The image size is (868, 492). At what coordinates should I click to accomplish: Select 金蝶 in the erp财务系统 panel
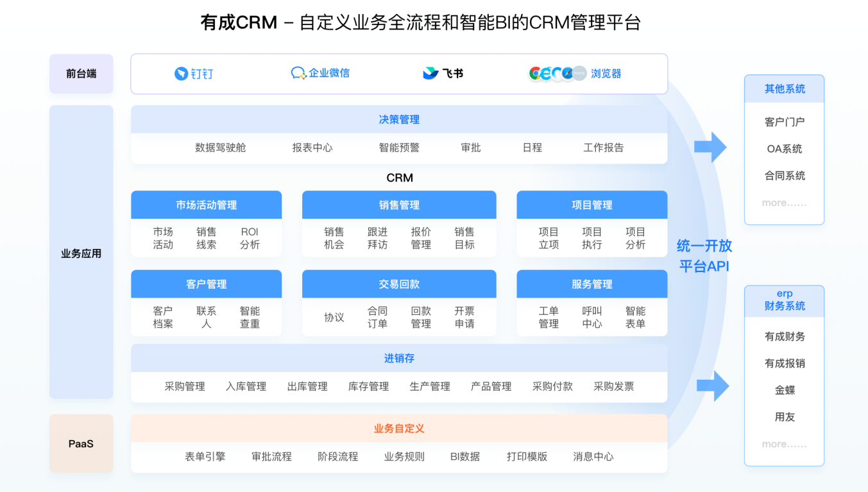(x=783, y=390)
